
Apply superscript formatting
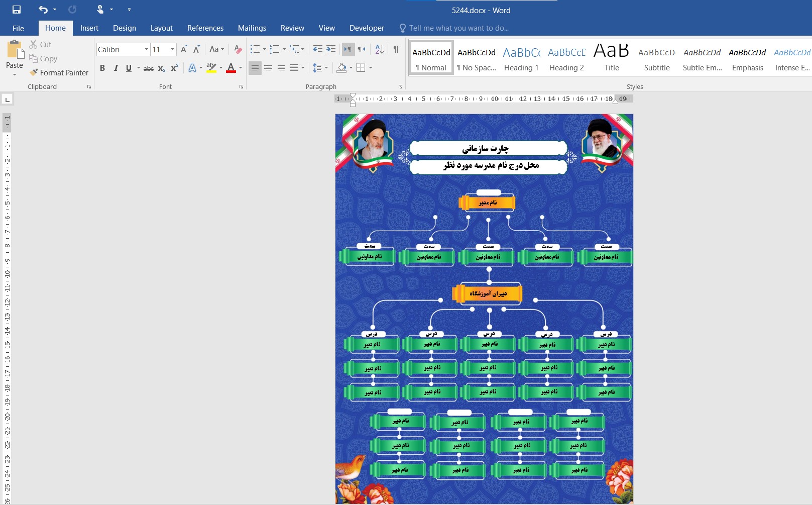[174, 68]
